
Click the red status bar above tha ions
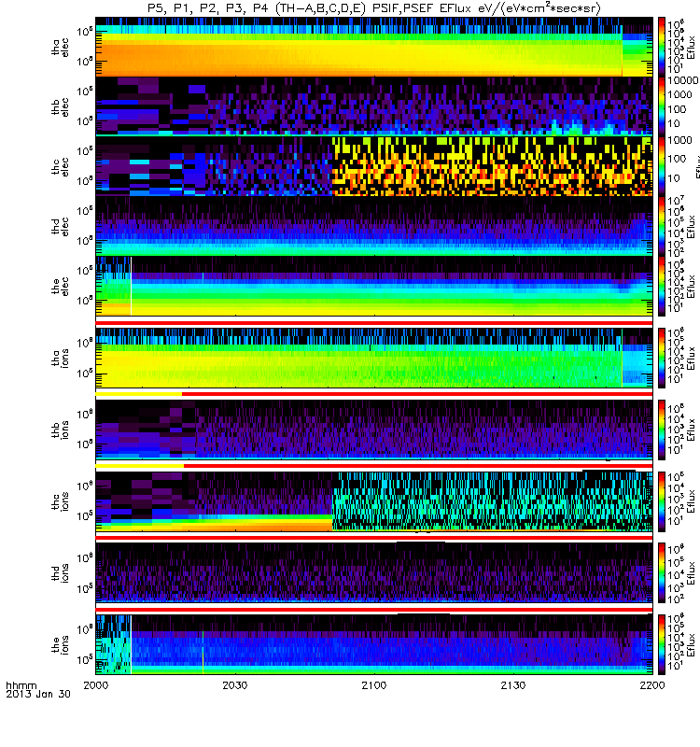click(x=374, y=322)
